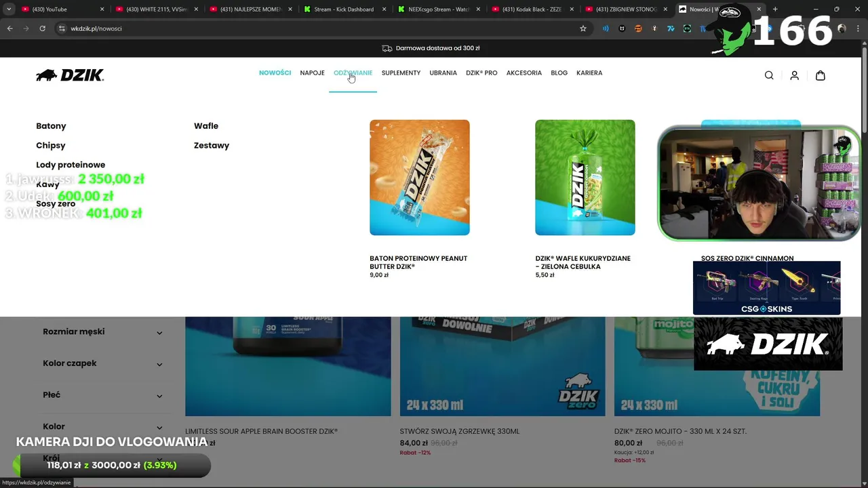Open the ODŻYWIANIE menu item
The height and width of the screenshot is (488, 868).
[x=353, y=73]
